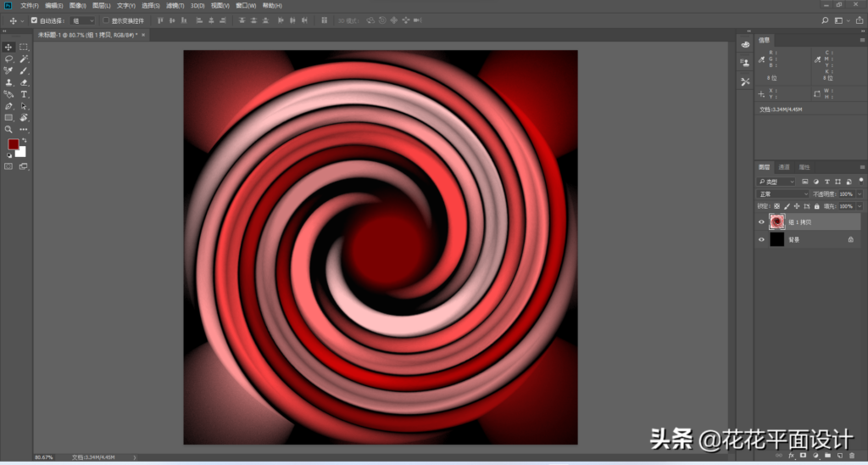Select the 组 1 拷贝 layer thumbnail

[777, 222]
